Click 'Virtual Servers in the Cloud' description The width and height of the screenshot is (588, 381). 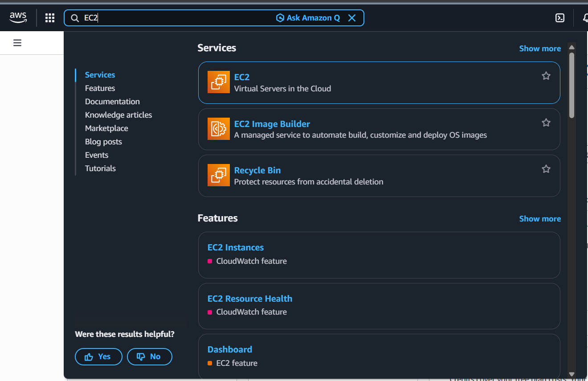pyautogui.click(x=282, y=89)
